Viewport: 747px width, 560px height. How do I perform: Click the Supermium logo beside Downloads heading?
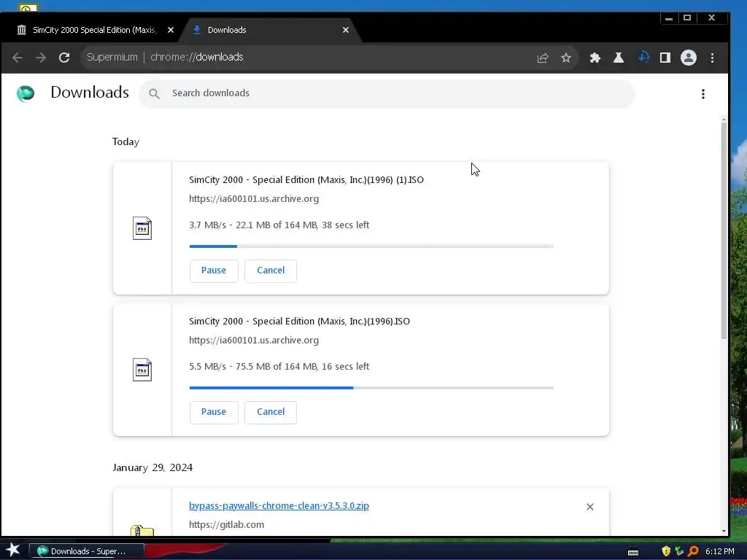tap(26, 93)
